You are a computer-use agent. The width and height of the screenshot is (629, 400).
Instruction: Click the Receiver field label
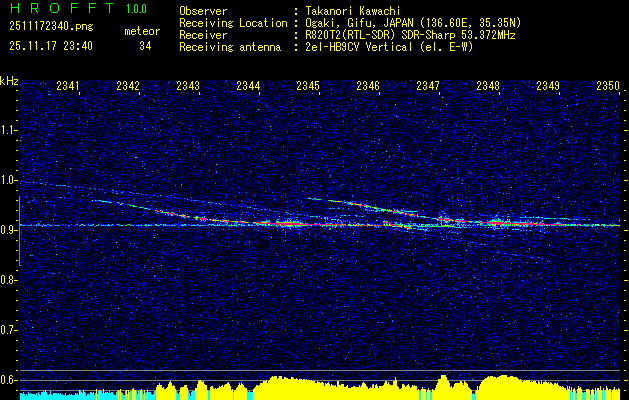(x=203, y=35)
